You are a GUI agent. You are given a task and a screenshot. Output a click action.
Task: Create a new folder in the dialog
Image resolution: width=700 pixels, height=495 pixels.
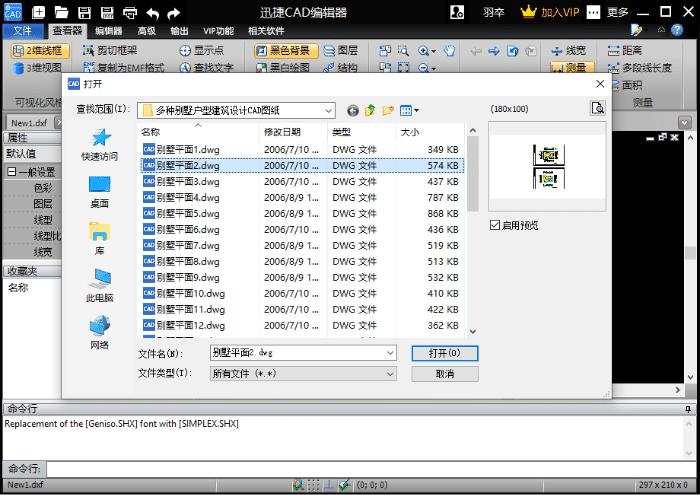[388, 110]
